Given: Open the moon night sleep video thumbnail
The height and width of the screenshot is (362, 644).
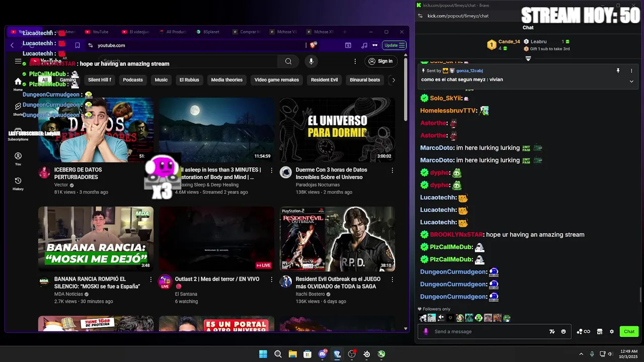Looking at the screenshot, I should click(216, 130).
